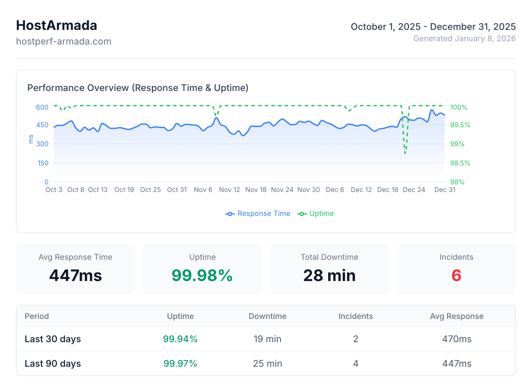Viewport: 532px width, 392px height.
Task: Open the hostperf-armada.com site link
Action: point(64,41)
